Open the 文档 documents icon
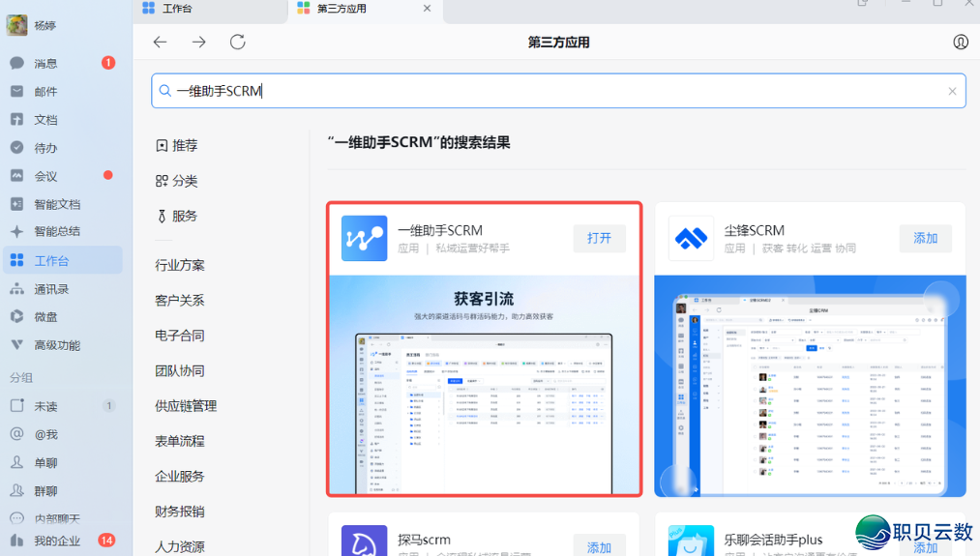The width and height of the screenshot is (980, 556). 16,119
